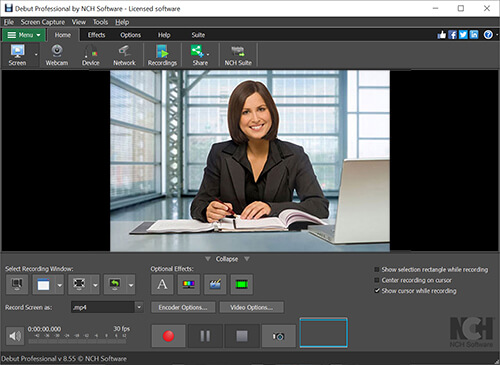Click the thumbs-up like icon
Screen dimensions: 500x365
(442, 35)
